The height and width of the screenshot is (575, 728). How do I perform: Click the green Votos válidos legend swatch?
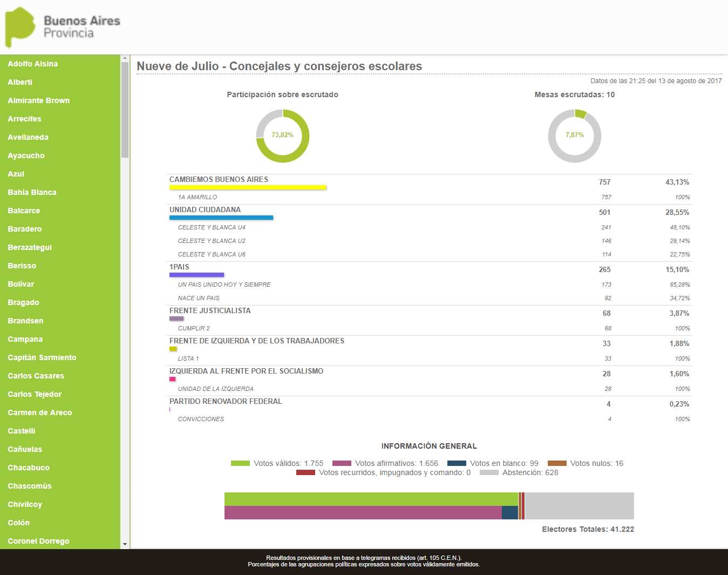click(x=240, y=463)
